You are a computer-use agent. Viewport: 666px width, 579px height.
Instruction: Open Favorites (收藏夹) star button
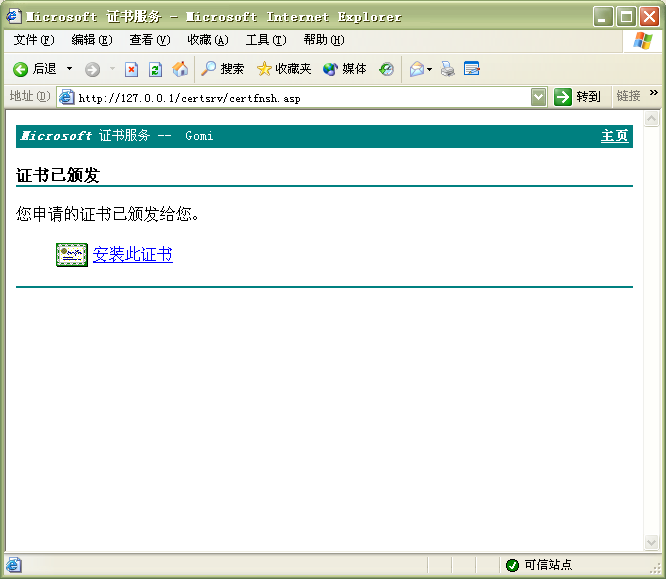[x=284, y=69]
